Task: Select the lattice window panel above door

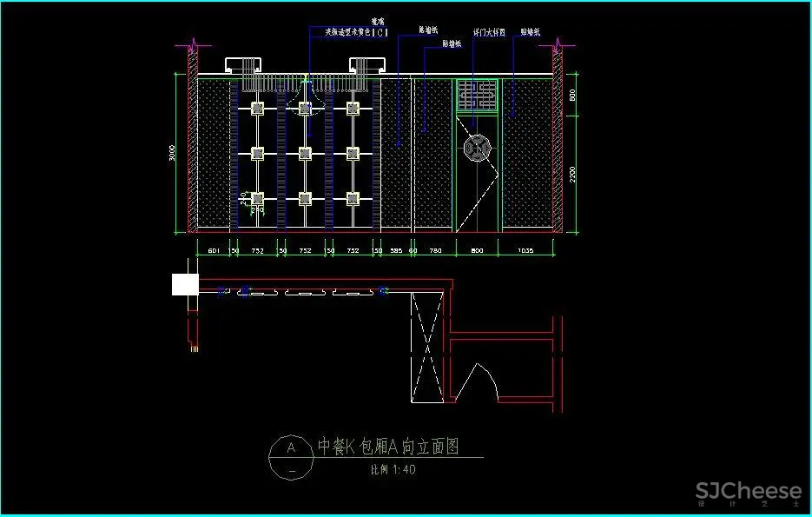Action: click(x=477, y=96)
